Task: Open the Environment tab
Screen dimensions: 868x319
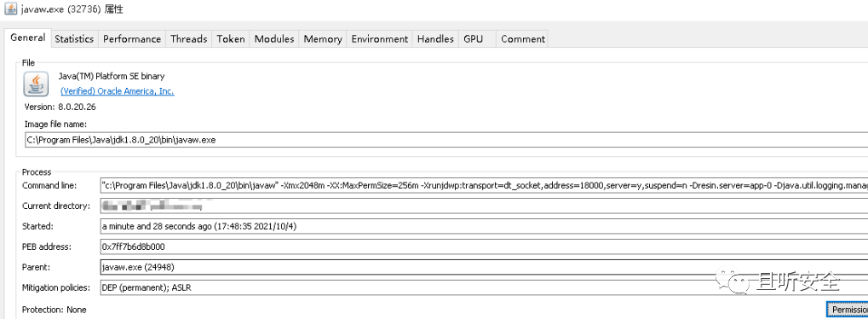Action: pos(380,39)
